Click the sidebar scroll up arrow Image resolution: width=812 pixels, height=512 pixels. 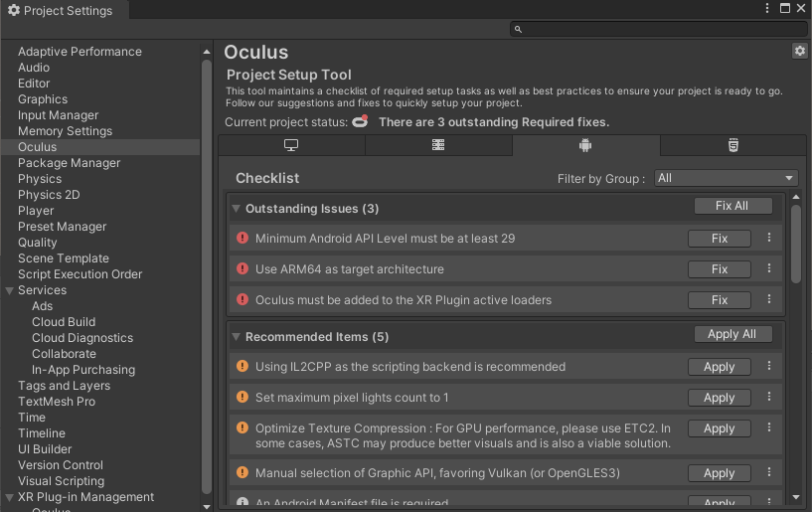click(207, 52)
